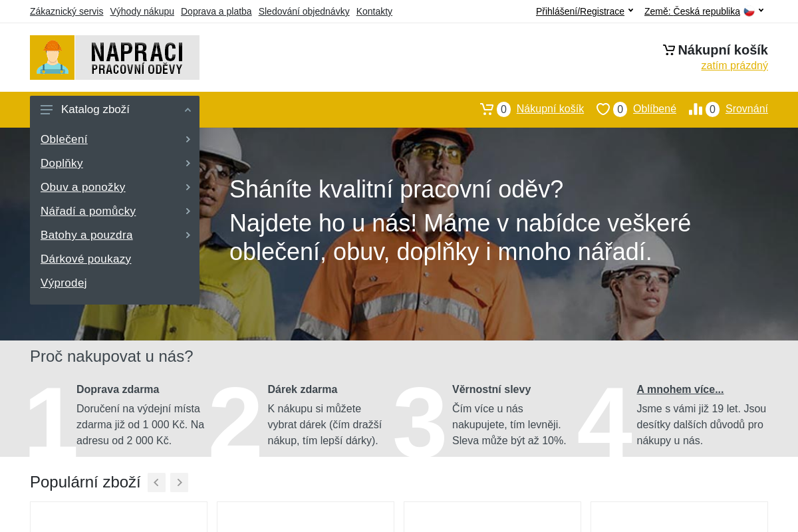Open the Země: Česká republika country selector
Image resolution: width=798 pixels, height=532 pixels.
692,11
